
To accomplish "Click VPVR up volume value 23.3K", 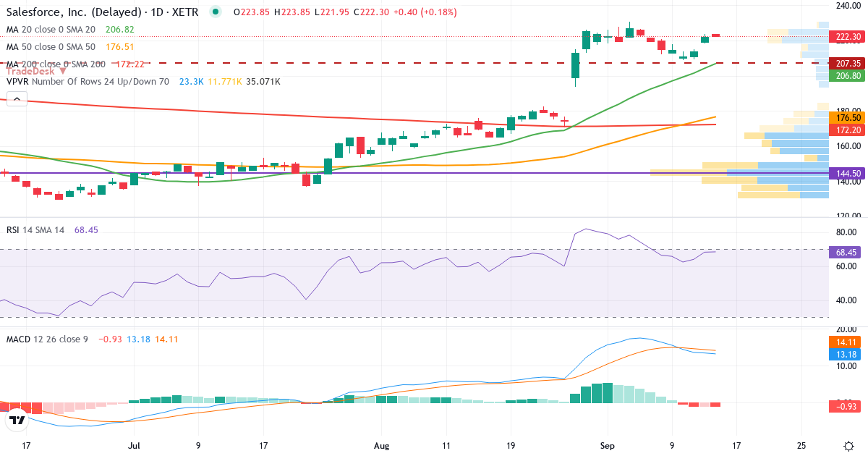I will pyautogui.click(x=190, y=82).
